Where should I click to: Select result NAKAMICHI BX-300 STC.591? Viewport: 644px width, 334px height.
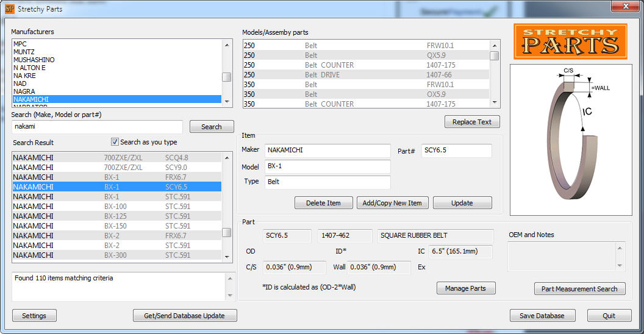point(117,255)
